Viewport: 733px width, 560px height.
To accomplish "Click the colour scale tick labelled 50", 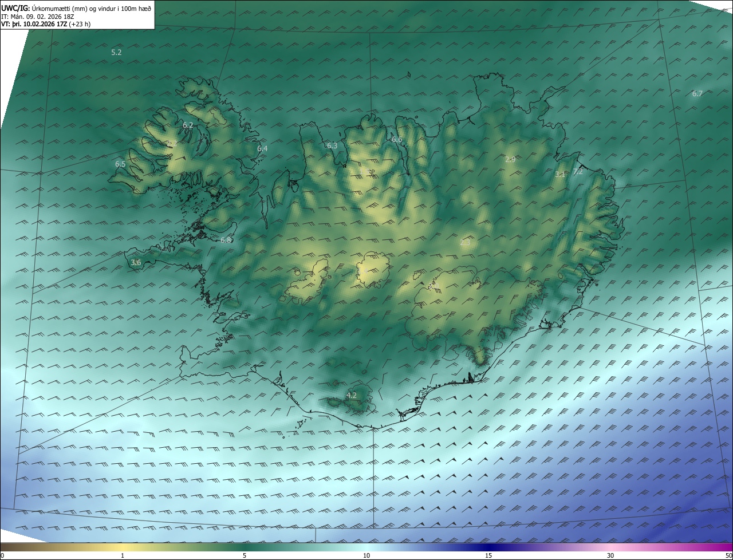I will coord(728,555).
